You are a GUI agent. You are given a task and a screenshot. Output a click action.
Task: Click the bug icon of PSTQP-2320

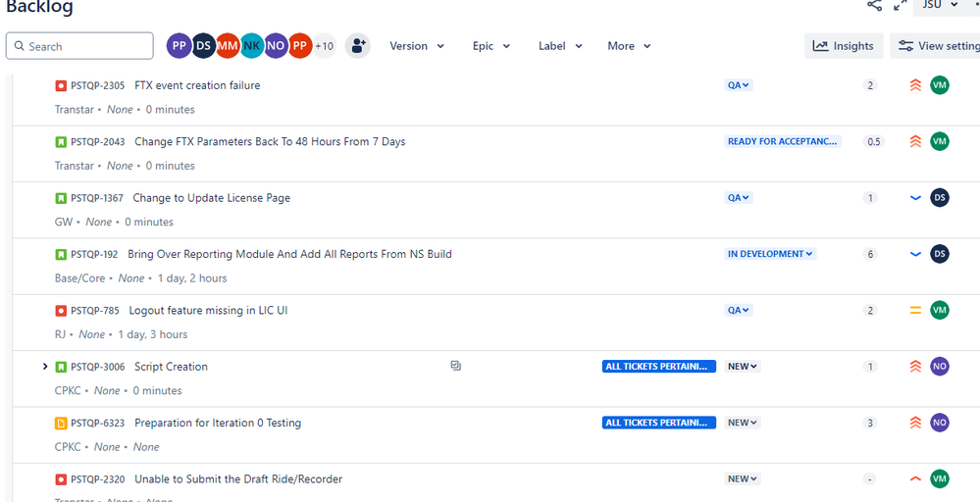[61, 478]
